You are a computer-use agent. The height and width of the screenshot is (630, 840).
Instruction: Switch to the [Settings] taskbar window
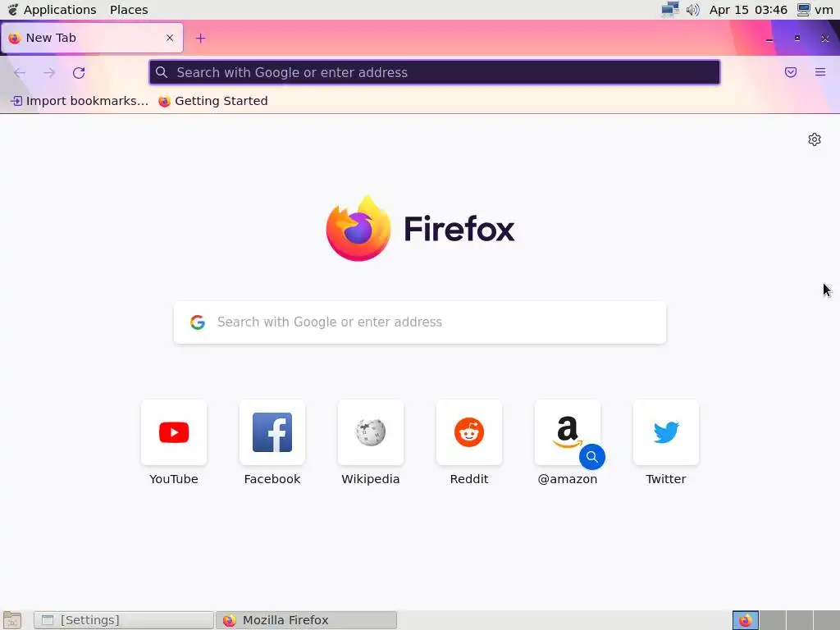124,620
